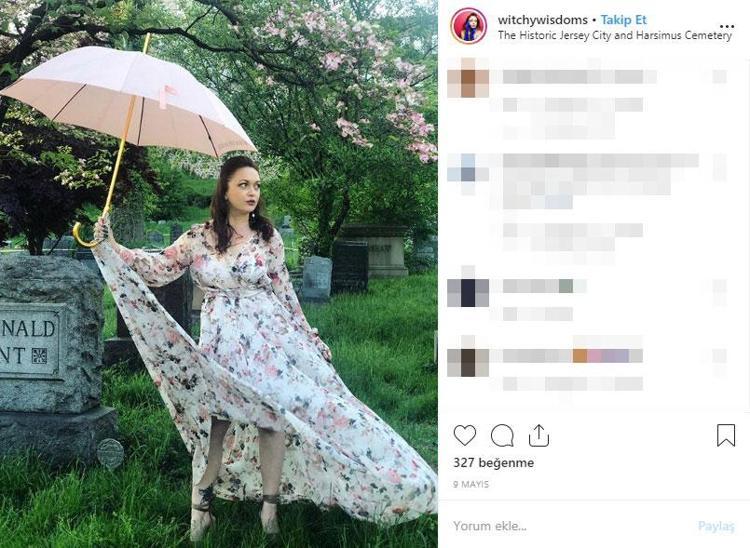Open comments via speech bubble icon

[x=502, y=435]
